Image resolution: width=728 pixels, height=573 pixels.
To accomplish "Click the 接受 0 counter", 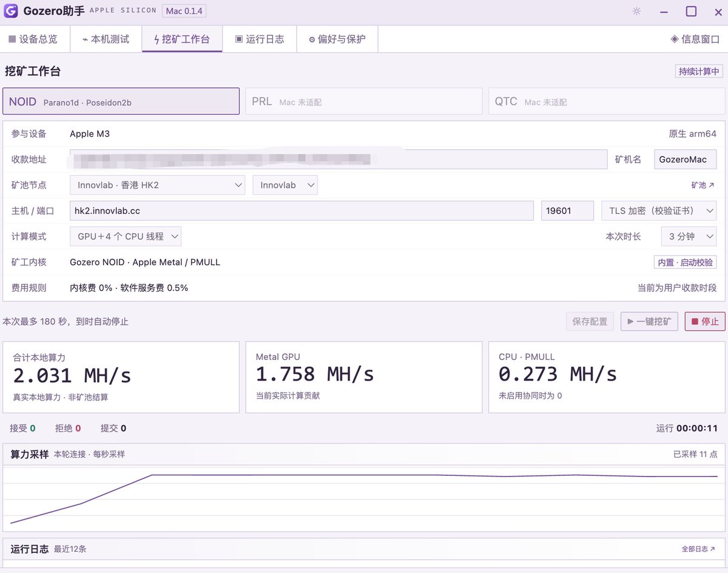I will tap(22, 428).
